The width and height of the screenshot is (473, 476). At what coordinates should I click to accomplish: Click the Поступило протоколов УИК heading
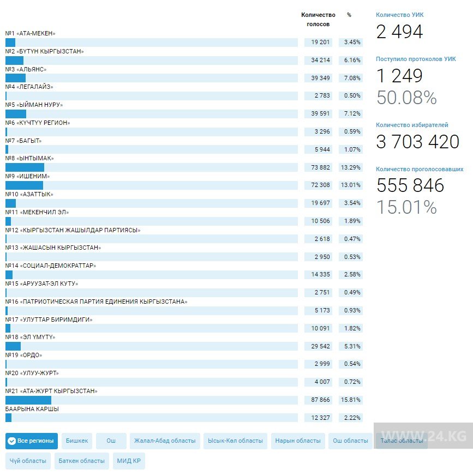[415, 59]
